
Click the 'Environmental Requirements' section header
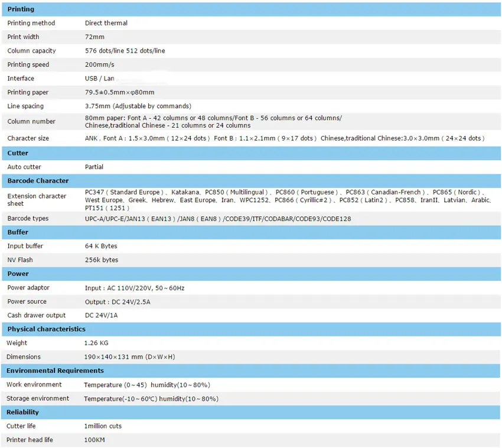(252, 371)
